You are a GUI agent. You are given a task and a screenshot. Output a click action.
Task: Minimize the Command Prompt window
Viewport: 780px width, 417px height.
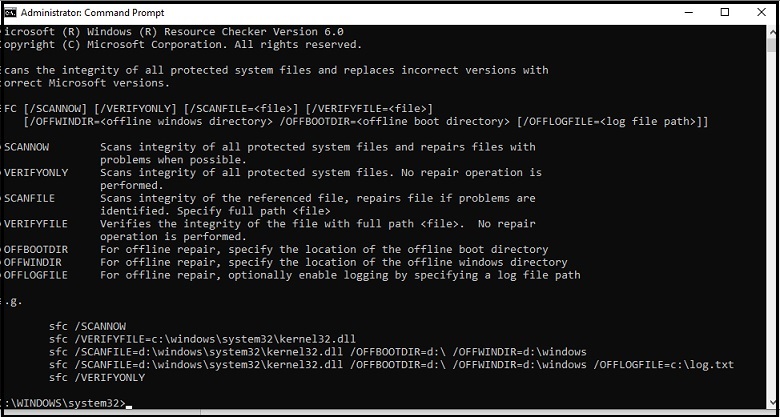pos(688,12)
